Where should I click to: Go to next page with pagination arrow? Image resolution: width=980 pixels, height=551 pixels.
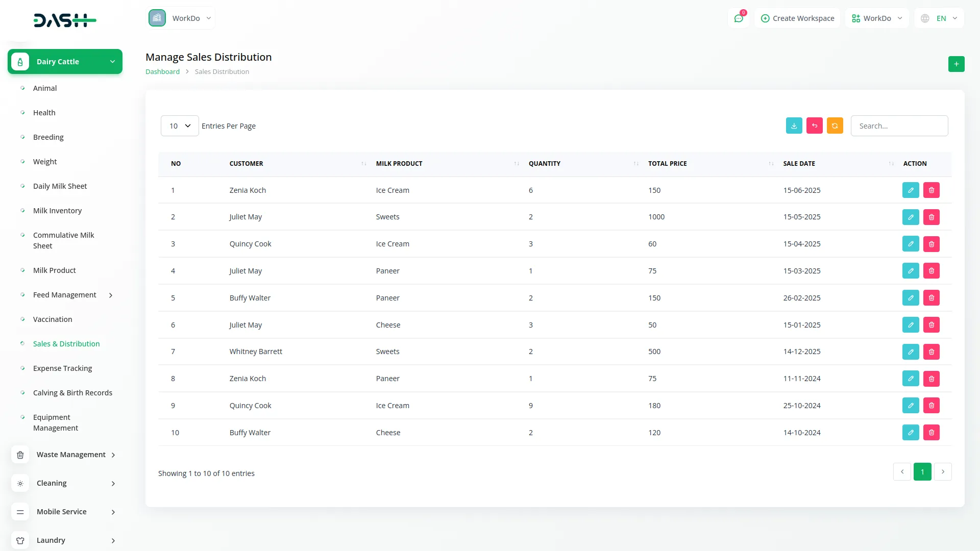tap(942, 472)
